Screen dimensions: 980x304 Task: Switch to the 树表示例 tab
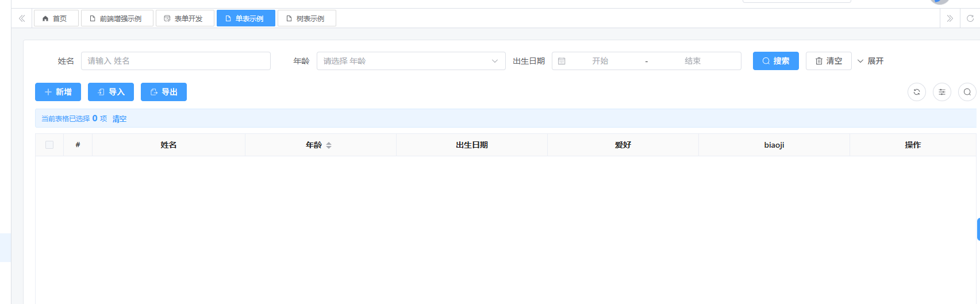(x=306, y=18)
